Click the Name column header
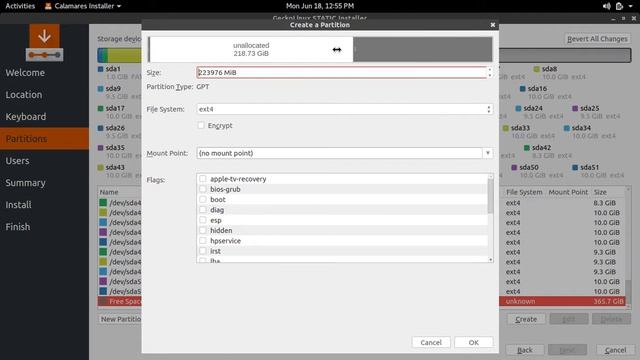The image size is (640, 360). (109, 192)
